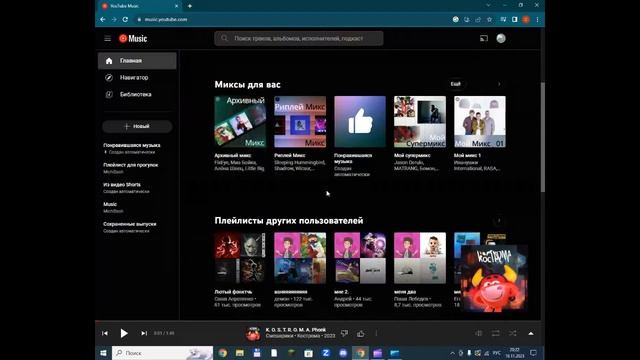Open the account avatar menu
The width and height of the screenshot is (640, 360).
[x=501, y=38]
